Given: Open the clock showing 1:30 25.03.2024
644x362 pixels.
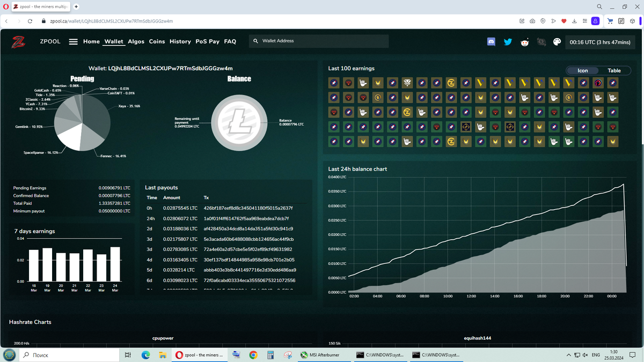Looking at the screenshot, I should pos(613,355).
